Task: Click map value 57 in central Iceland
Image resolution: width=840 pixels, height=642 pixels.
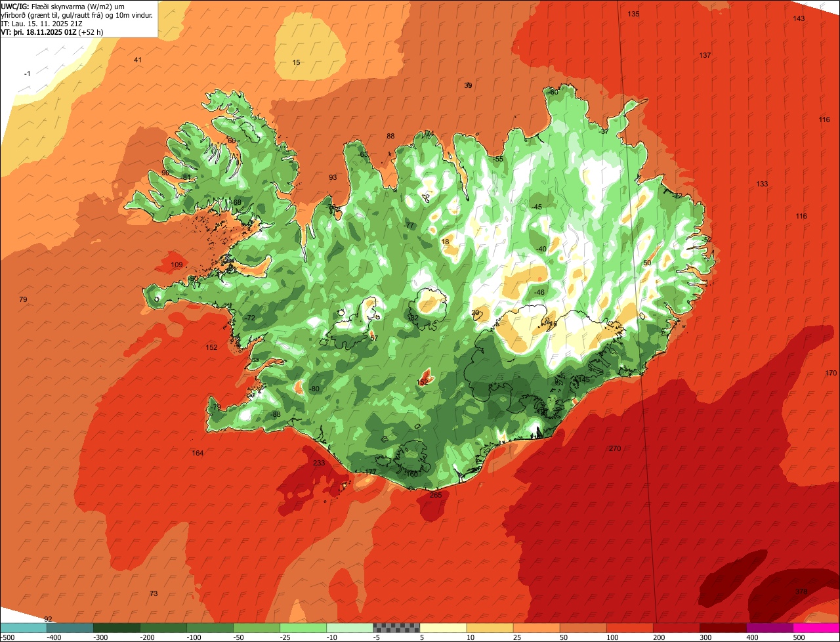Action: tap(374, 338)
